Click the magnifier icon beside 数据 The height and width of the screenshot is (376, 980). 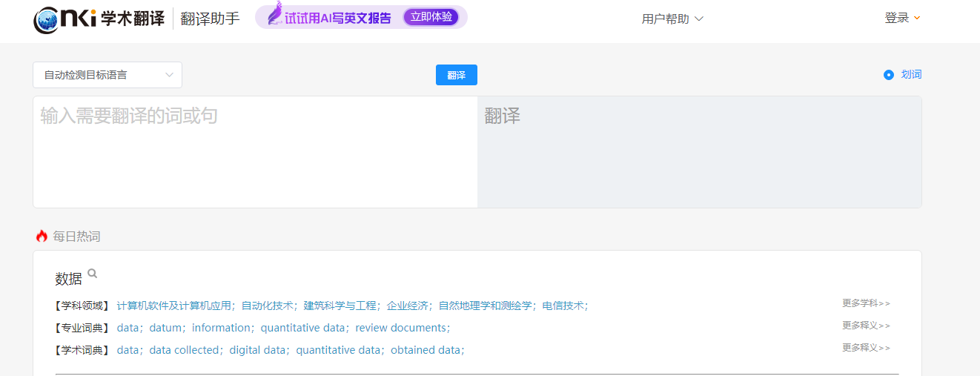pyautogui.click(x=93, y=274)
